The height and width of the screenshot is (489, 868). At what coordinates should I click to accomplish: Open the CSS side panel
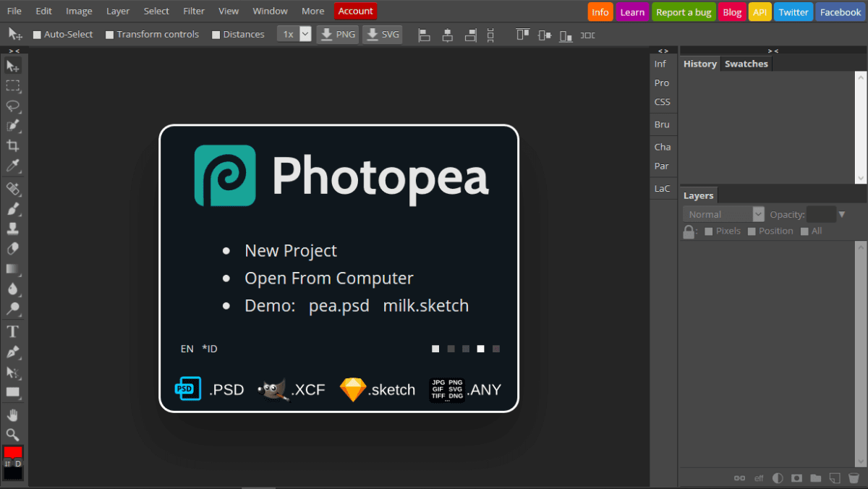663,102
